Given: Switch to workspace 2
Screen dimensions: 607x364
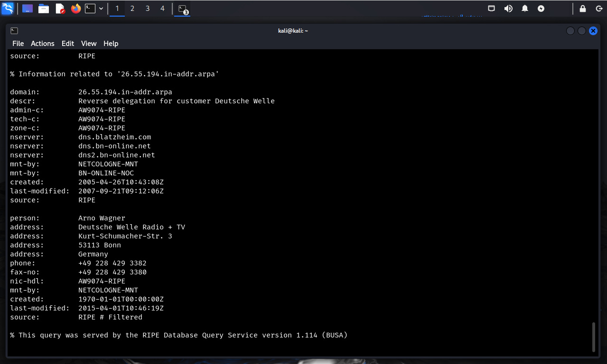Looking at the screenshot, I should point(132,9).
